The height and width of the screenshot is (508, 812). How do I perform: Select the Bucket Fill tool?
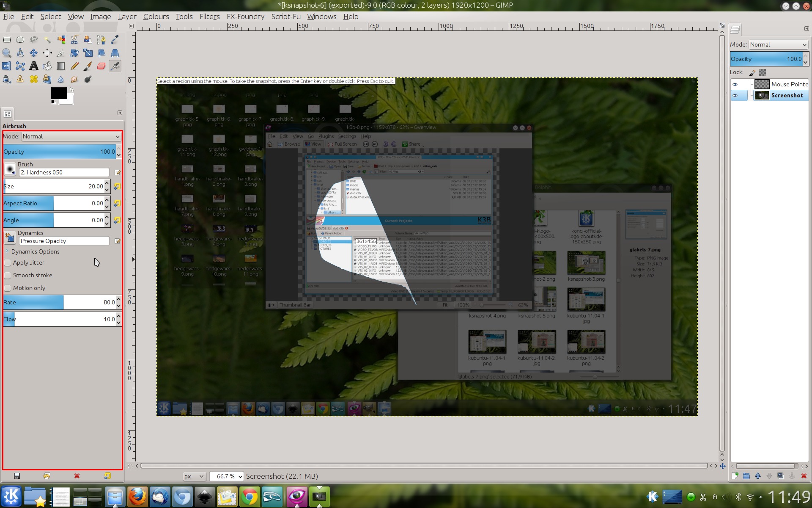click(47, 66)
